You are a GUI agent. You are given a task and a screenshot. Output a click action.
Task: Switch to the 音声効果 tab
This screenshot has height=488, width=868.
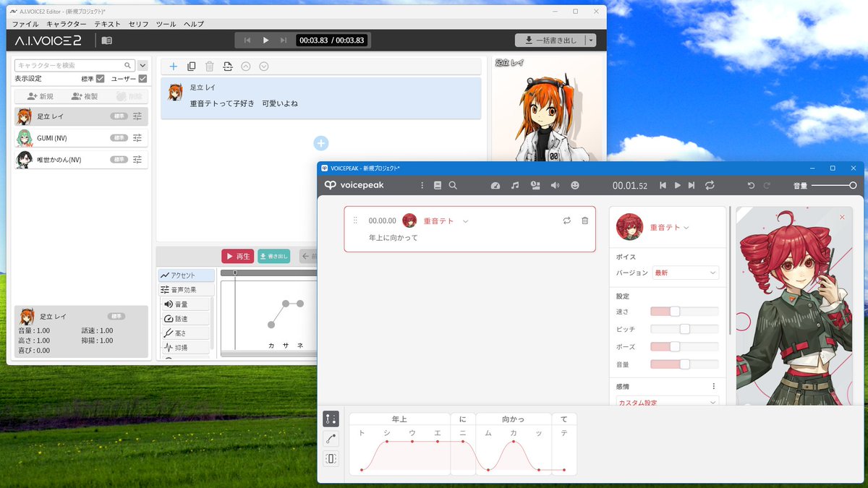coord(187,290)
